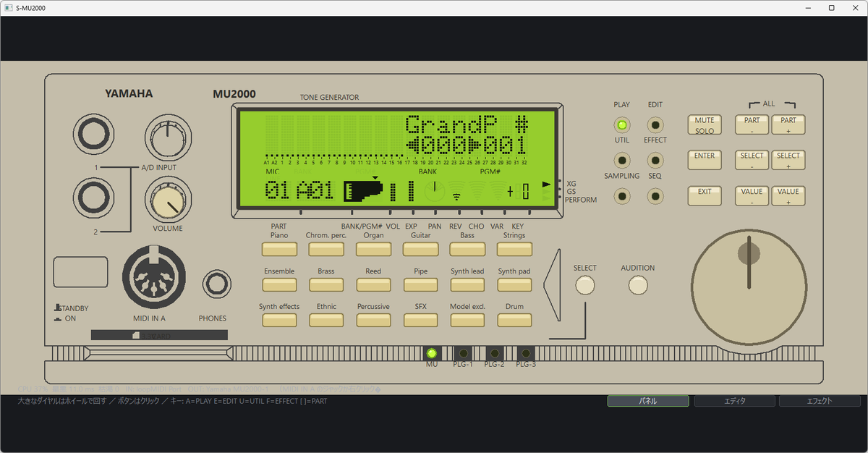Click the PART minus button
Image resolution: width=868 pixels, height=453 pixels.
point(752,125)
